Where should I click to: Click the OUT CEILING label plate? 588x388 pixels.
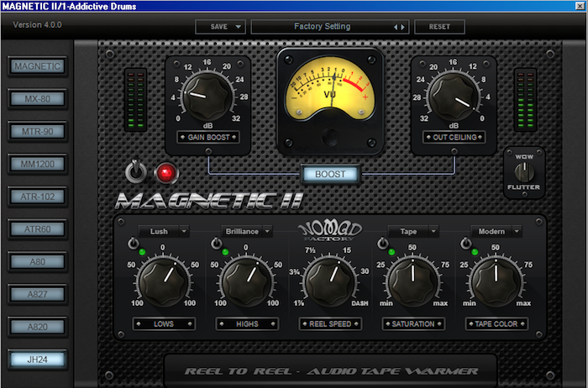pos(454,137)
